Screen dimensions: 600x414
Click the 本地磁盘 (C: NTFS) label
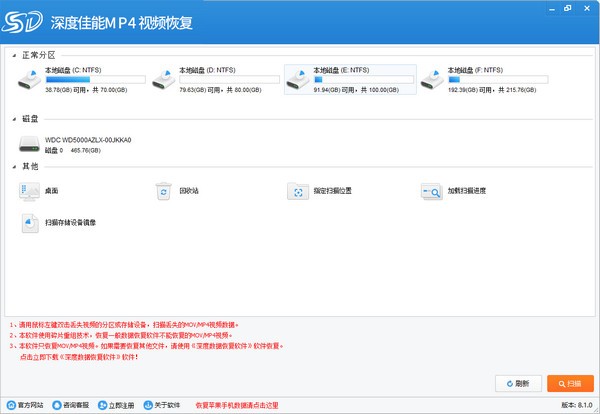coord(73,70)
